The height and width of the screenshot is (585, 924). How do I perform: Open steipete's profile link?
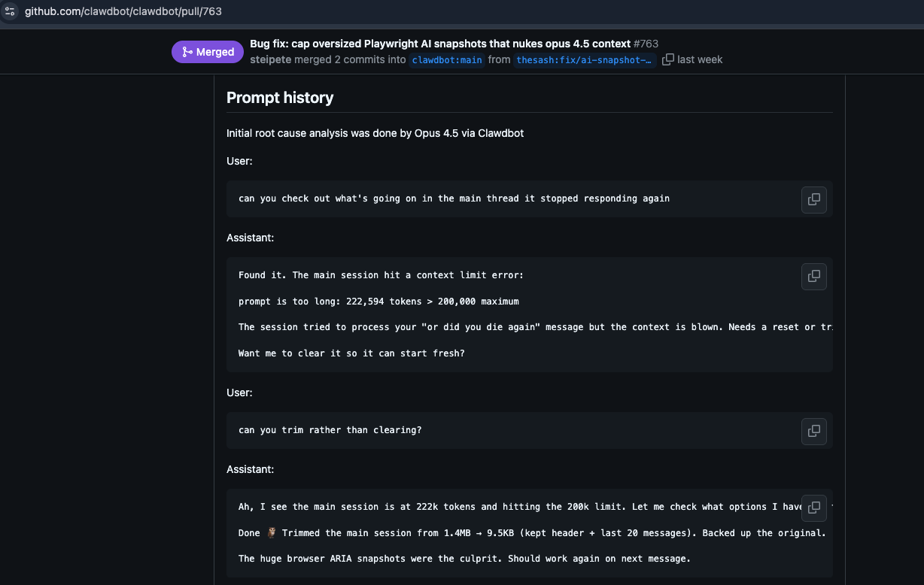[x=270, y=59]
